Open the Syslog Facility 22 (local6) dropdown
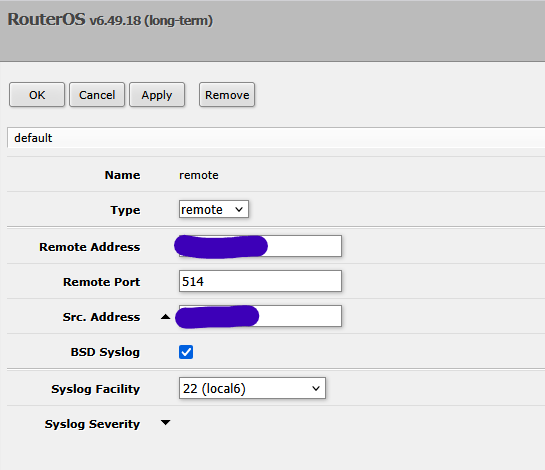The width and height of the screenshot is (545, 470). pyautogui.click(x=252, y=388)
